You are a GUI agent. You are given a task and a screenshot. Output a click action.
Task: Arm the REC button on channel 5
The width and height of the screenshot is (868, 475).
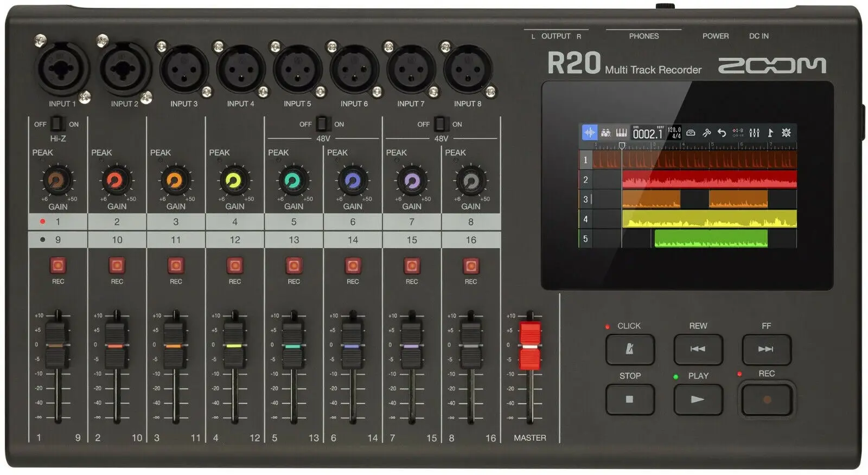tap(293, 266)
